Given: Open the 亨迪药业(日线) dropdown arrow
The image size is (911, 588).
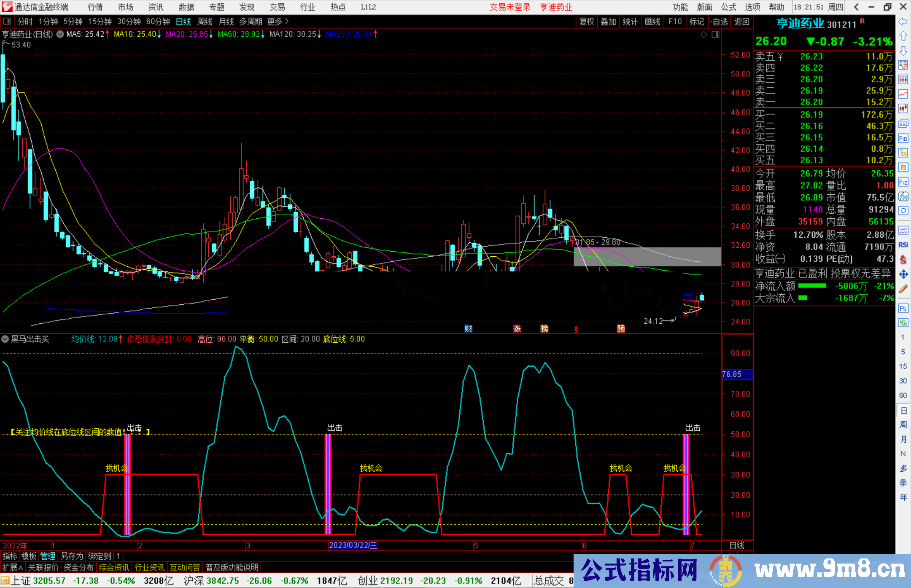Looking at the screenshot, I should coord(60,35).
